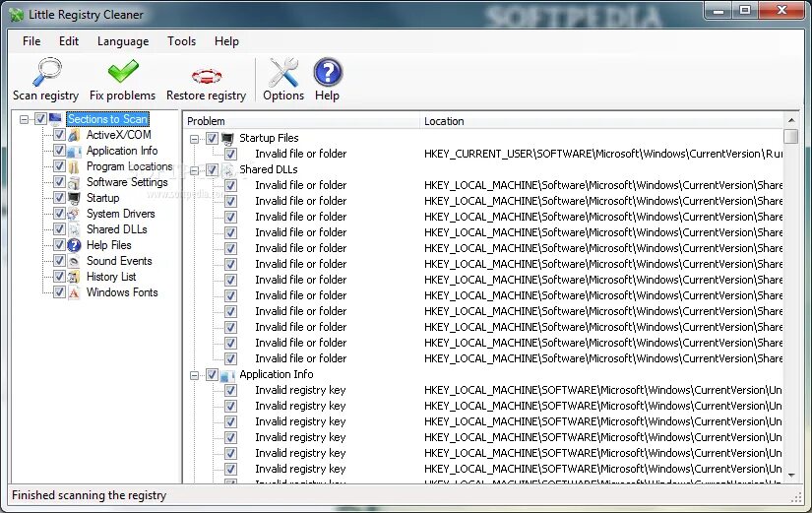Uncheck the Program Locations checkbox
812x513 pixels.
pyautogui.click(x=59, y=166)
